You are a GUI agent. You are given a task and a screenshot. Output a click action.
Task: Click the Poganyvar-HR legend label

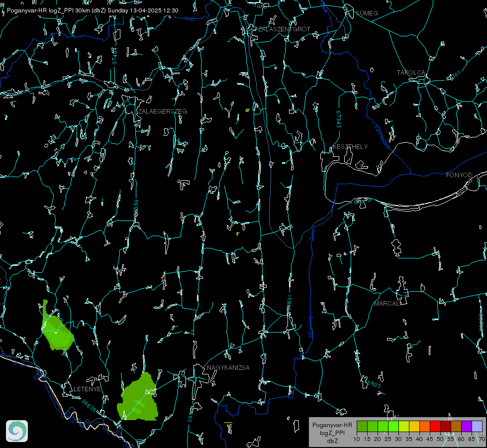[332, 425]
